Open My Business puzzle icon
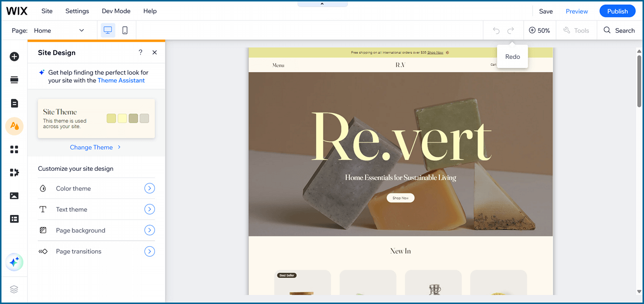The image size is (644, 304). tap(14, 172)
